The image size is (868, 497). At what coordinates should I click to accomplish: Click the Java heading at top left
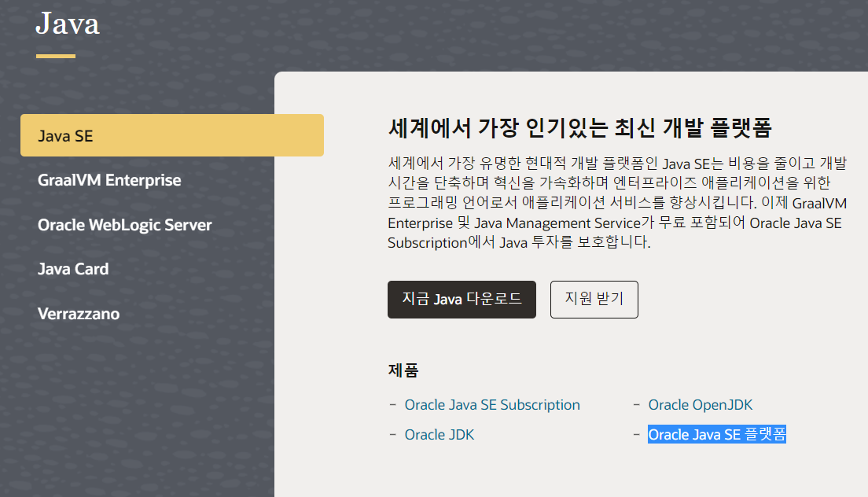[68, 24]
